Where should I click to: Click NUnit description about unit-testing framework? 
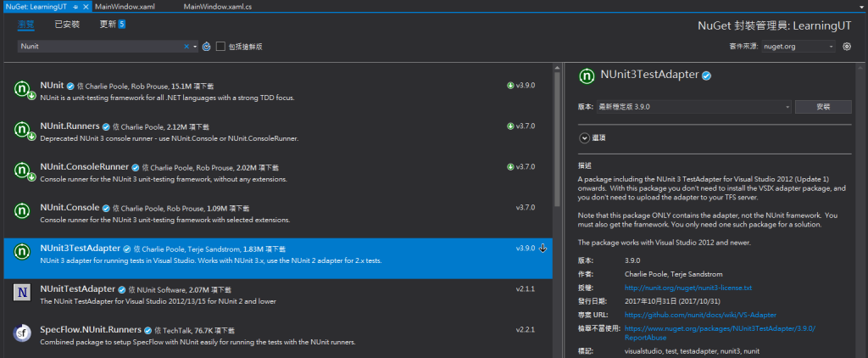(x=167, y=98)
